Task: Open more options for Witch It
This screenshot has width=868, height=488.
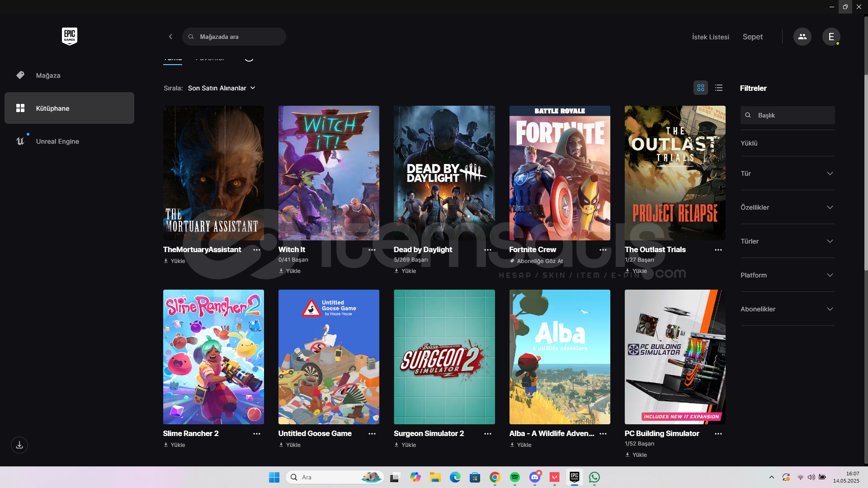Action: pos(372,250)
